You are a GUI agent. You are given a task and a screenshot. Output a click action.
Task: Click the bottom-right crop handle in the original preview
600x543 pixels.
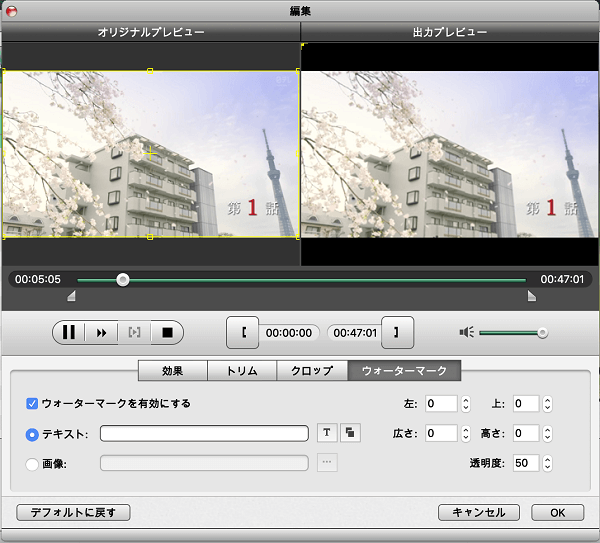298,237
